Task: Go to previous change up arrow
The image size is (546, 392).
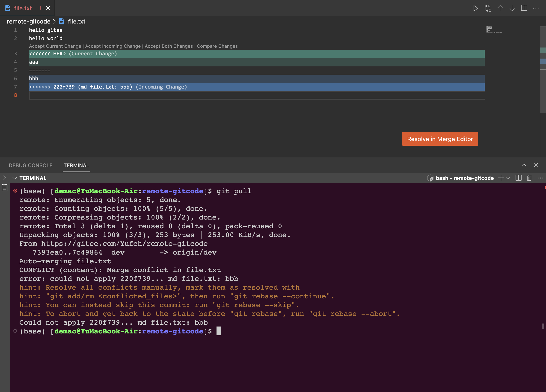Action: click(500, 8)
